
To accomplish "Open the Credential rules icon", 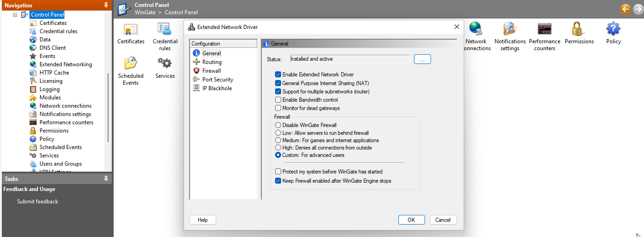I will click(165, 30).
